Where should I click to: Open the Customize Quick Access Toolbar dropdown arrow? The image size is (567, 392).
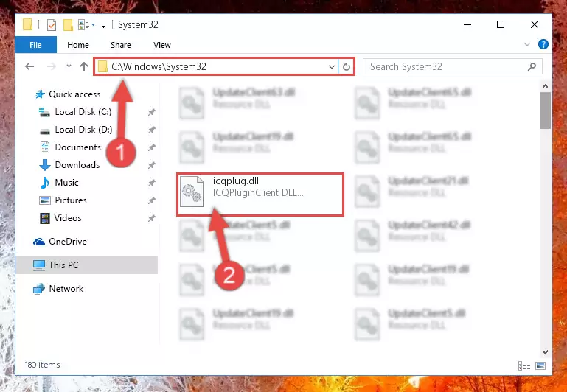click(x=103, y=25)
